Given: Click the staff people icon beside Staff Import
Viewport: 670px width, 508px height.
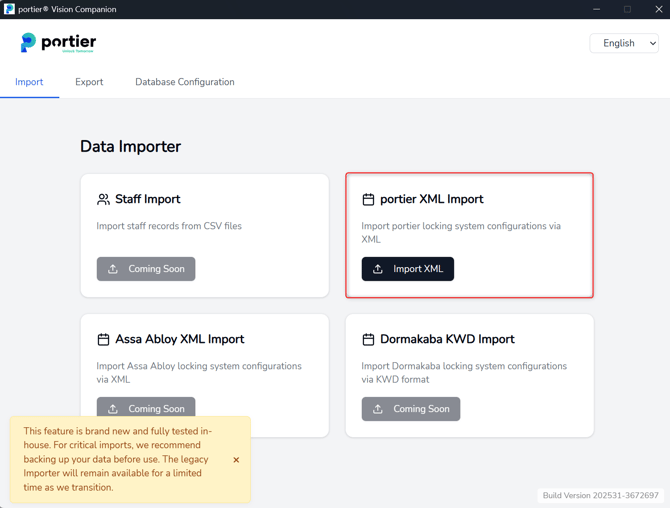Looking at the screenshot, I should coord(103,200).
